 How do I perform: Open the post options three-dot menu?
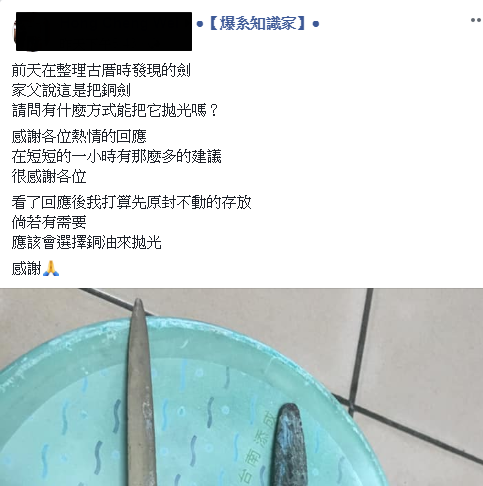[x=477, y=20]
